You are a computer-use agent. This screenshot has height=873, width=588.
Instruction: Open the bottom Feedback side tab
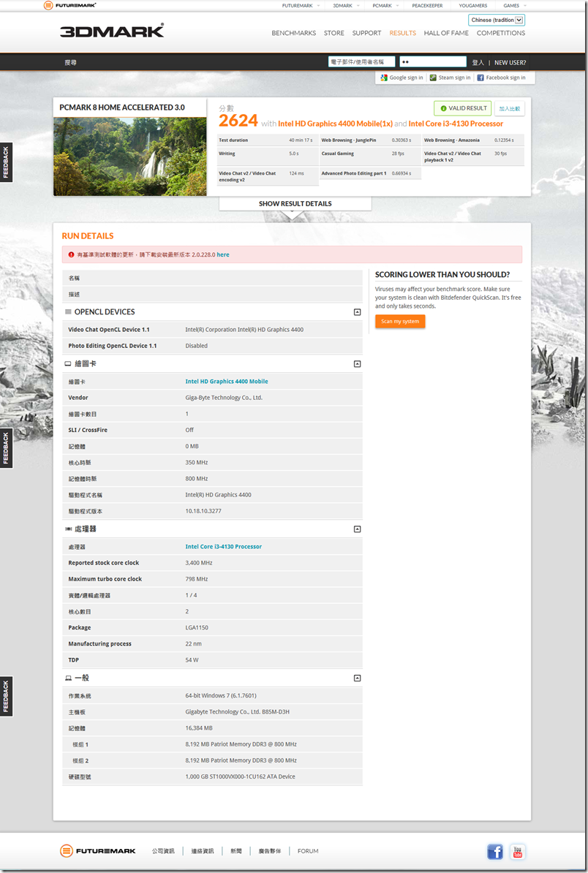(x=6, y=697)
